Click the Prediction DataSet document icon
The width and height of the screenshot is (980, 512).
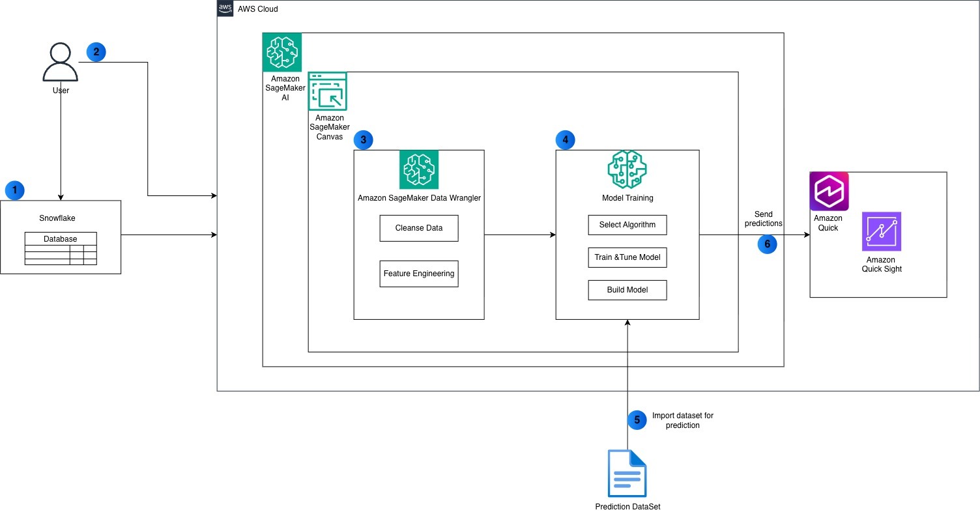click(x=627, y=474)
